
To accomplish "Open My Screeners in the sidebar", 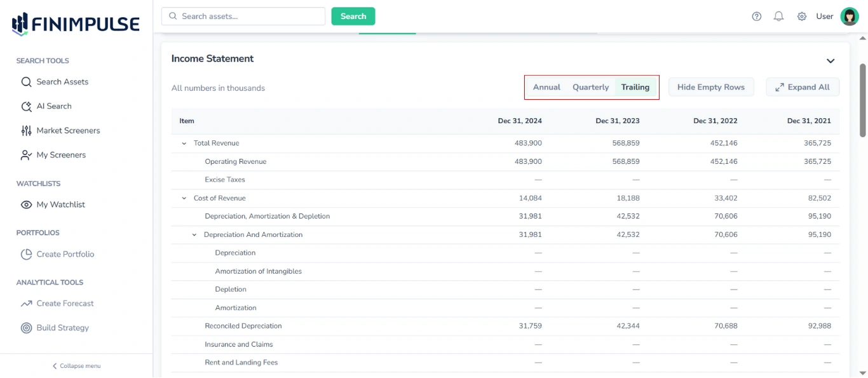I will pos(25,154).
